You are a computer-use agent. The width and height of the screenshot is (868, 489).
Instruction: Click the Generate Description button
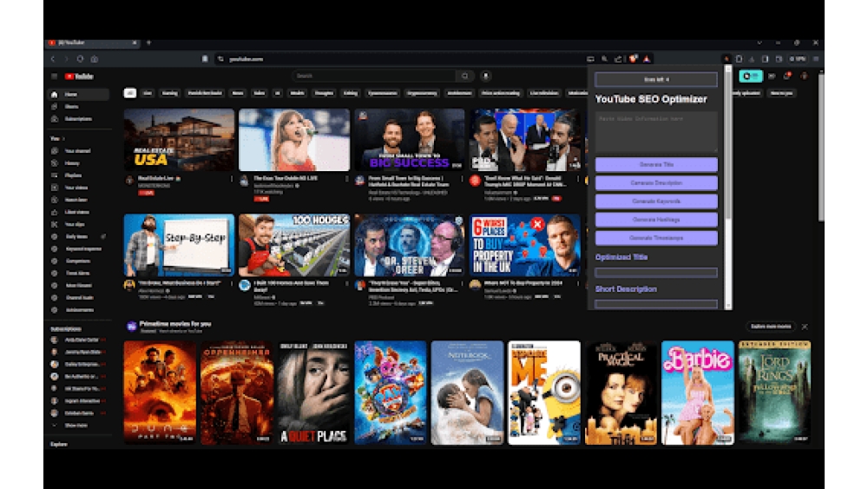click(656, 182)
